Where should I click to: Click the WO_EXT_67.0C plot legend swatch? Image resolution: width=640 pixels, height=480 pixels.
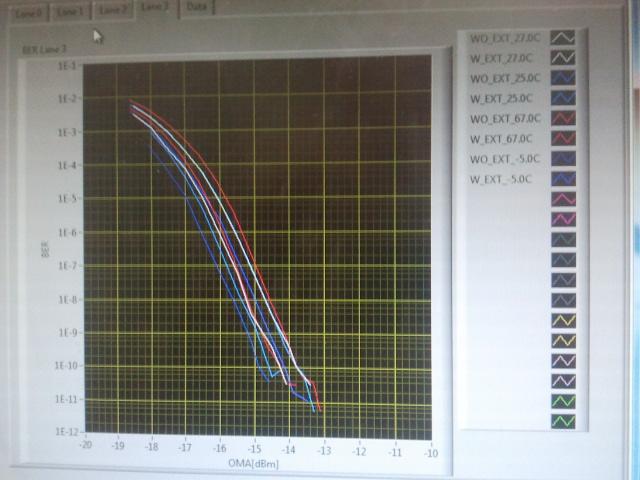(x=563, y=118)
